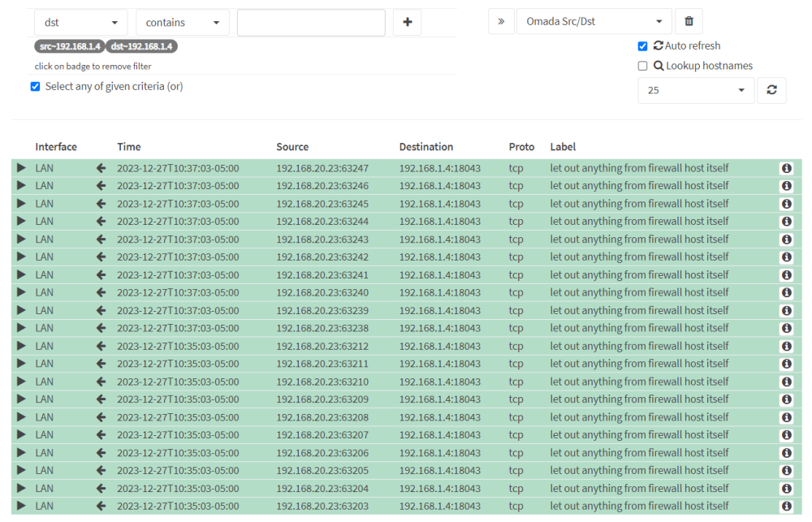Click the LAN cell in the 63209 row
Screen dimensions: 812x522
point(44,399)
